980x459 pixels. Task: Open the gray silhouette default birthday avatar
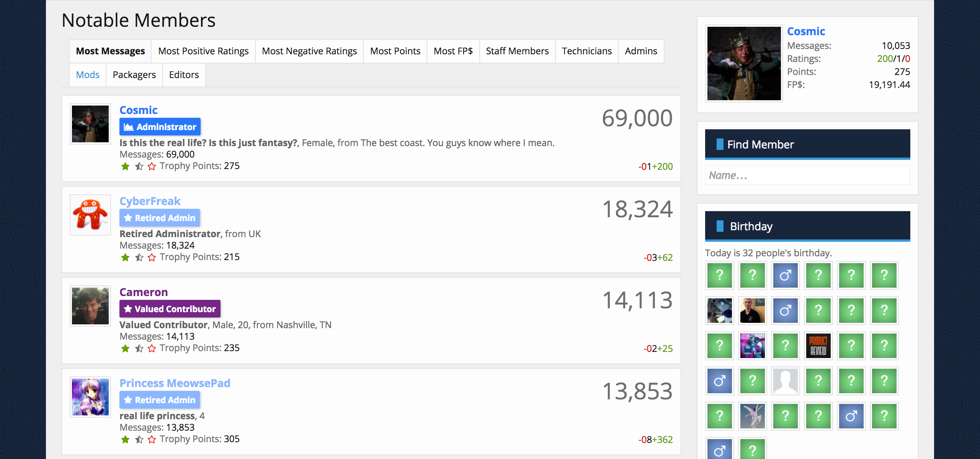[x=786, y=381]
